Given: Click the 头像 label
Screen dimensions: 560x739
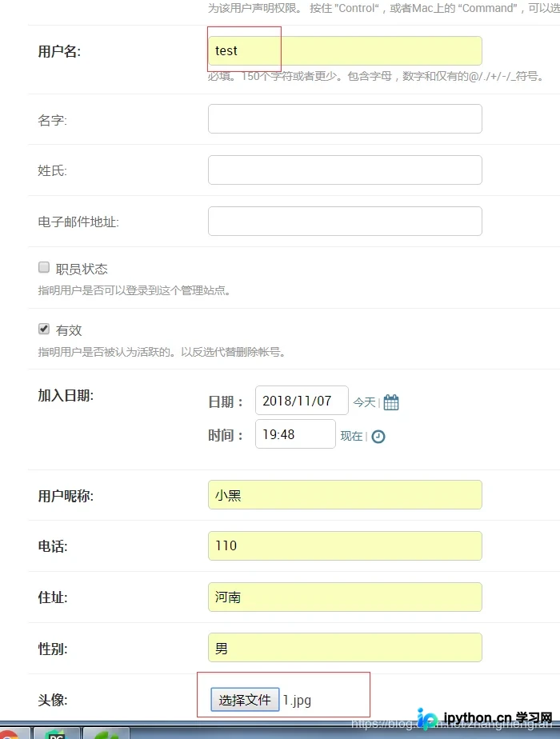Looking at the screenshot, I should click(52, 700).
